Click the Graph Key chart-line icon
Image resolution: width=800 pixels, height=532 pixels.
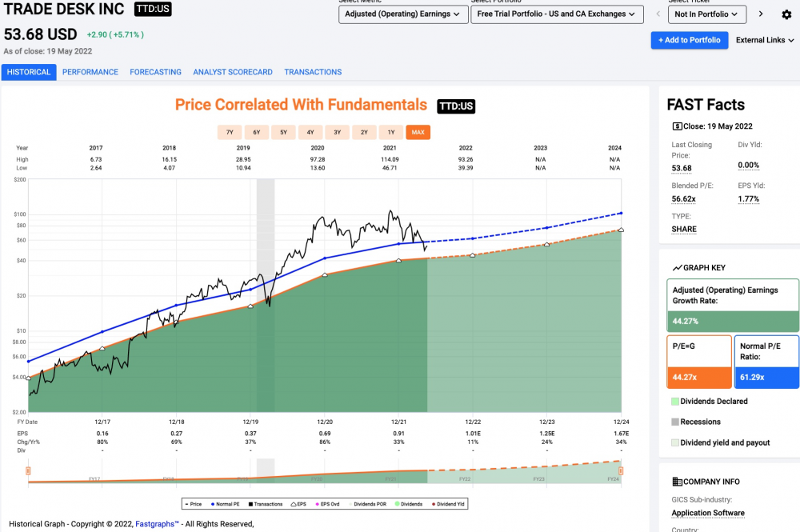pyautogui.click(x=677, y=268)
